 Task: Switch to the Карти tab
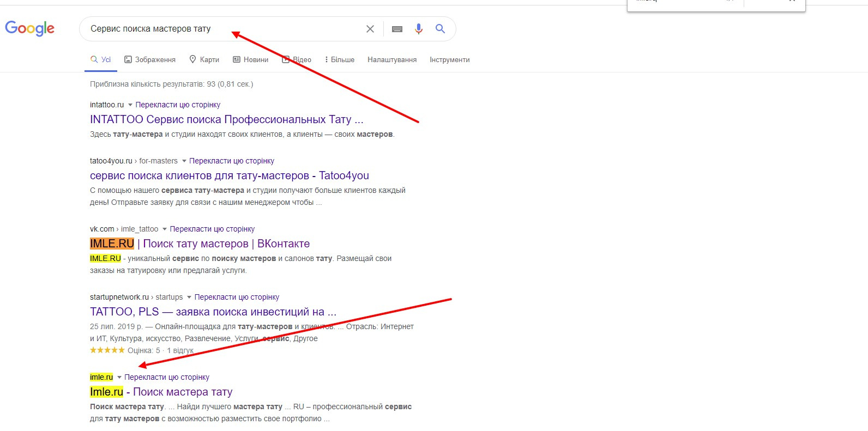(204, 59)
